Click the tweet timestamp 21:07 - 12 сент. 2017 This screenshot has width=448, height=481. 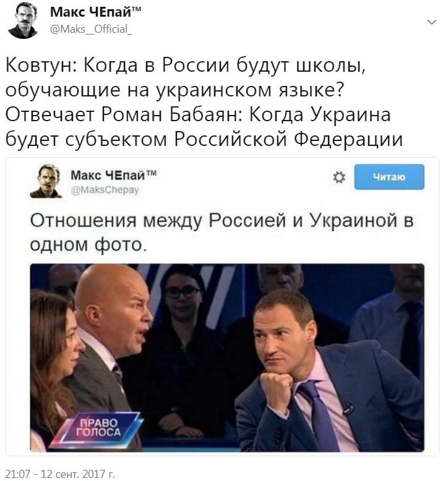60,474
